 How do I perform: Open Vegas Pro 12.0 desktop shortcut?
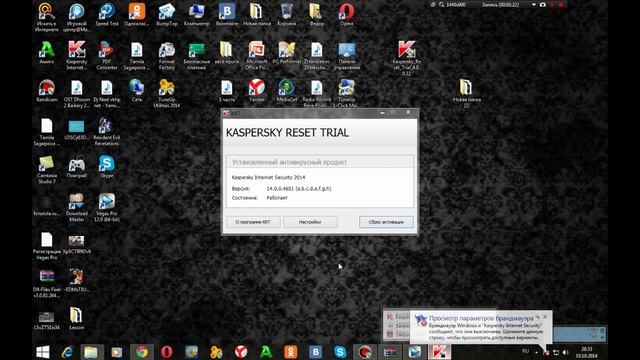(x=107, y=207)
